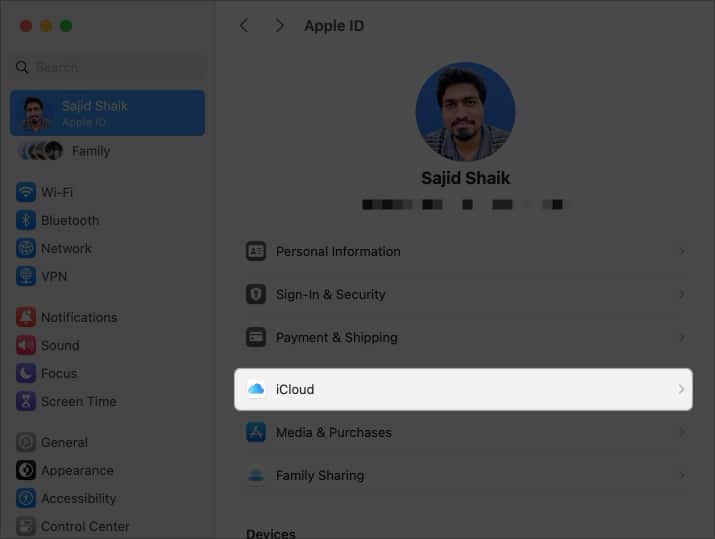The image size is (715, 539).
Task: Go back with the left arrow
Action: (244, 26)
